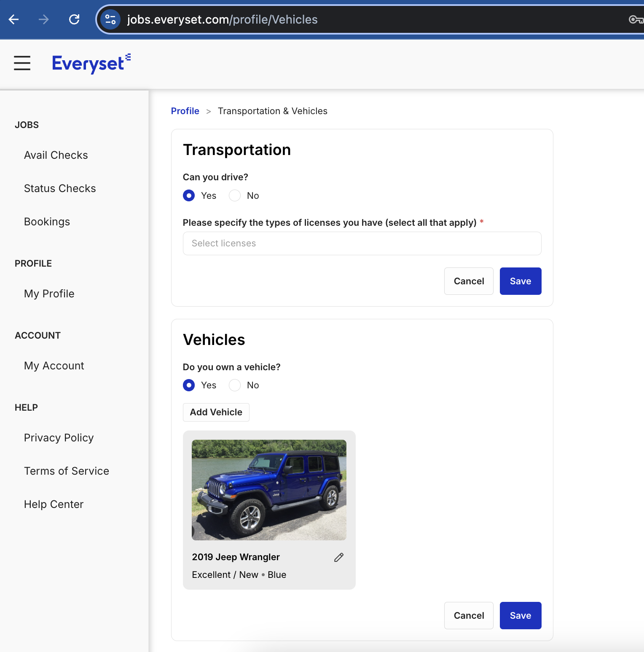The width and height of the screenshot is (644, 652).
Task: Open Avail Checks in sidebar
Action: (x=56, y=155)
